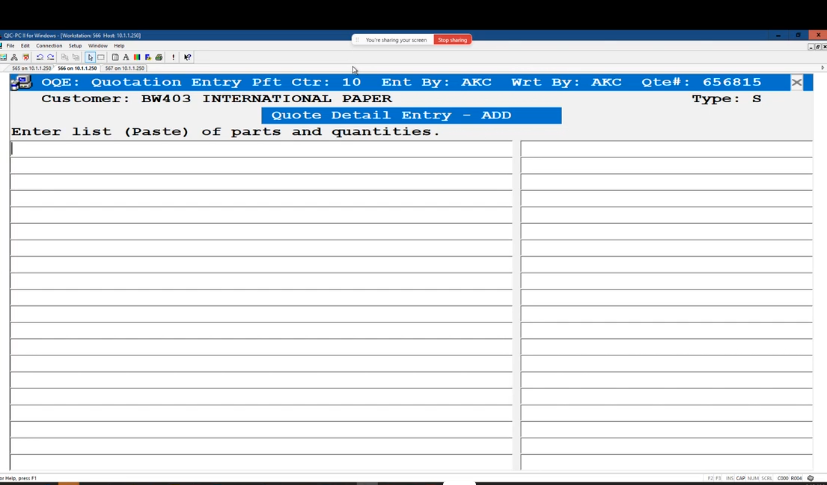
Task: Select the rectangle selection tool
Action: click(x=101, y=57)
